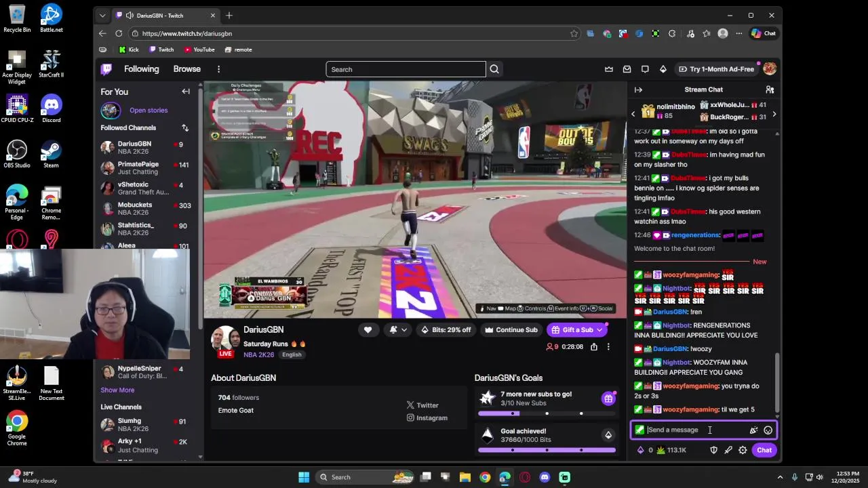Open Discord from the Windows taskbar
Screen dimensions: 868x488
click(x=545, y=477)
